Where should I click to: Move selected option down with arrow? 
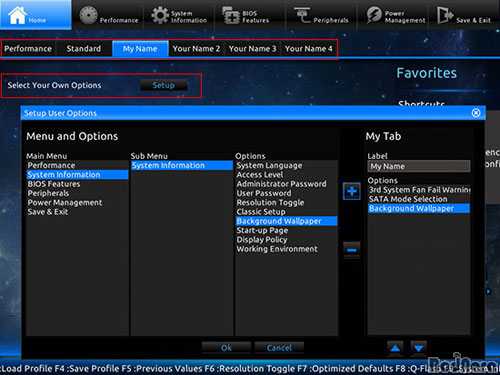point(419,349)
